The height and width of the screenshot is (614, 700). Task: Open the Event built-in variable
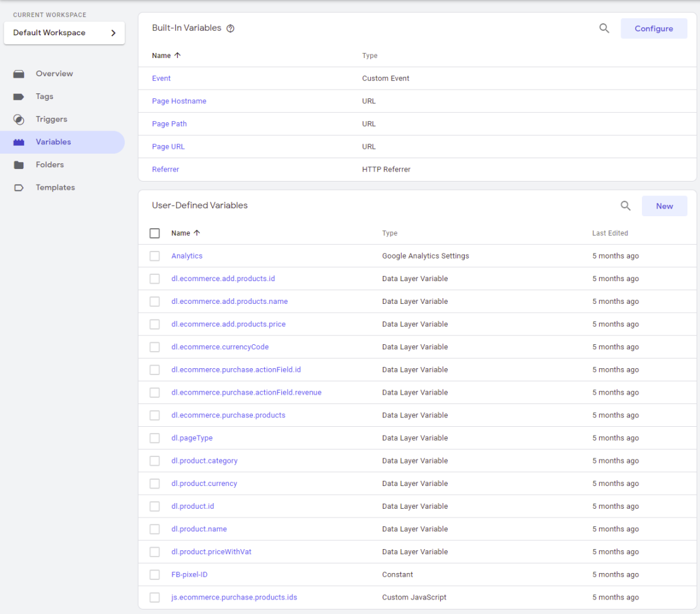click(161, 78)
